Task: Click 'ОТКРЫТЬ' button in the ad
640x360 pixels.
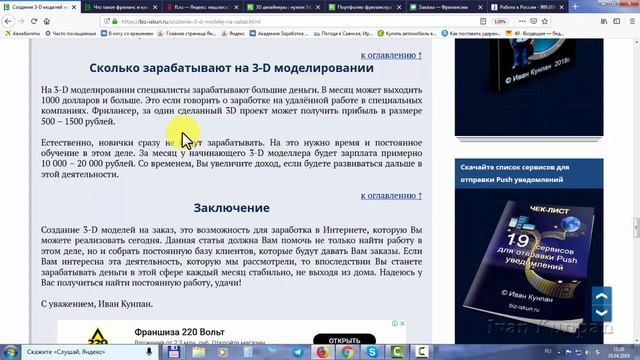Action: (x=344, y=340)
